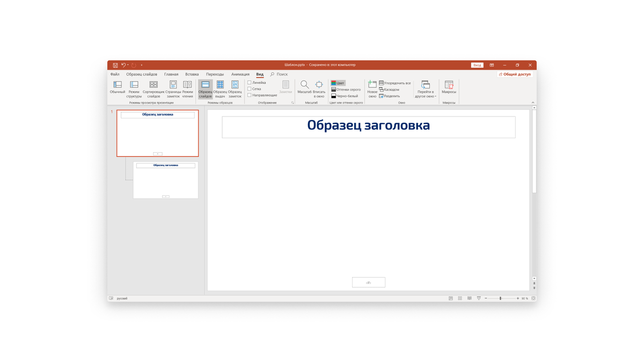Screen dimensions: 644x362
Task: Open Макросы macros button
Action: pyautogui.click(x=449, y=87)
